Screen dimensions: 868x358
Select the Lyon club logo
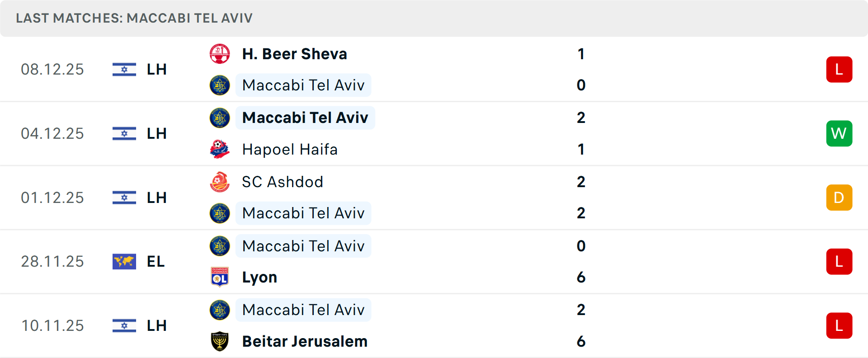pos(220,277)
